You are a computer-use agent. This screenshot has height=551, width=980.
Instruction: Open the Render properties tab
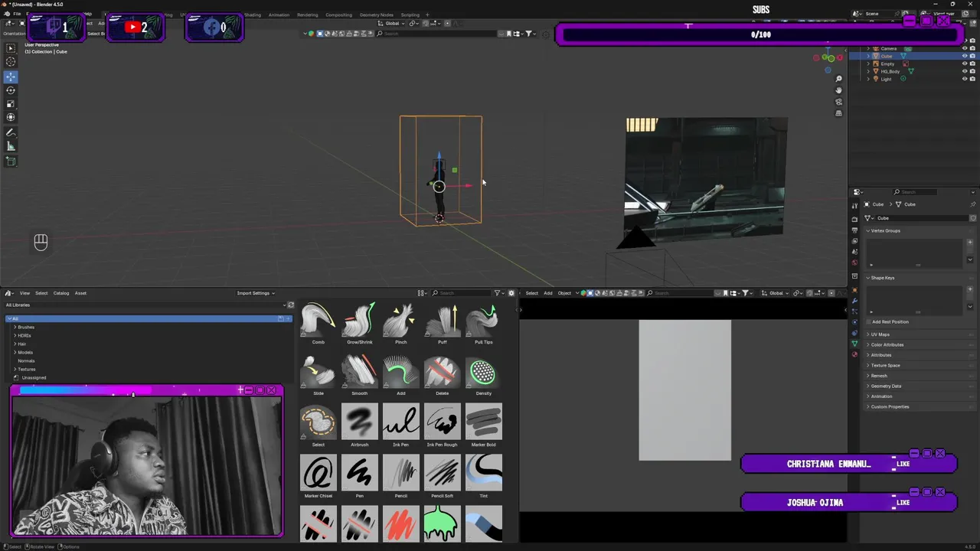coord(854,219)
